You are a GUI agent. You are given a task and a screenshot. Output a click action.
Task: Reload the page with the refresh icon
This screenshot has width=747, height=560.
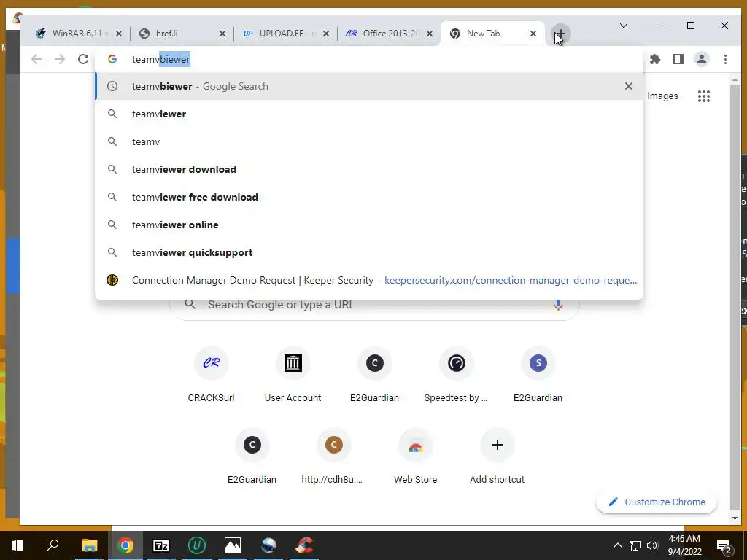click(83, 59)
